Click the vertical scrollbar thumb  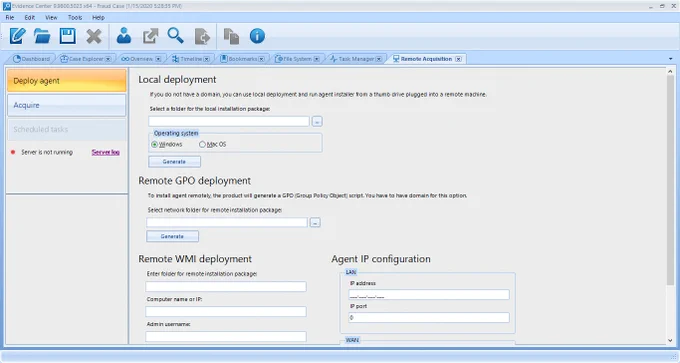point(670,180)
